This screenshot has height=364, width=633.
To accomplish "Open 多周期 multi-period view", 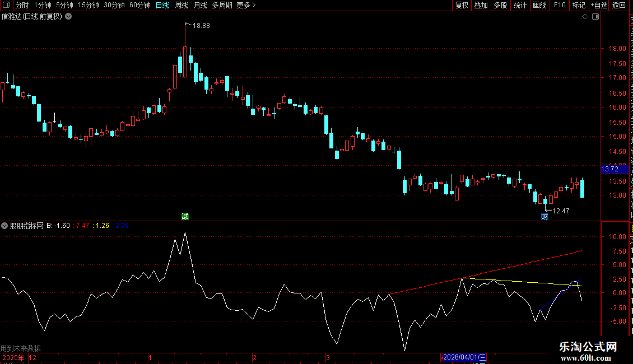I will tap(222, 5).
